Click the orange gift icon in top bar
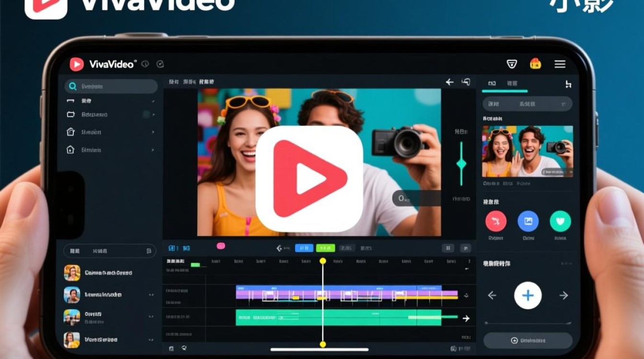 point(535,64)
